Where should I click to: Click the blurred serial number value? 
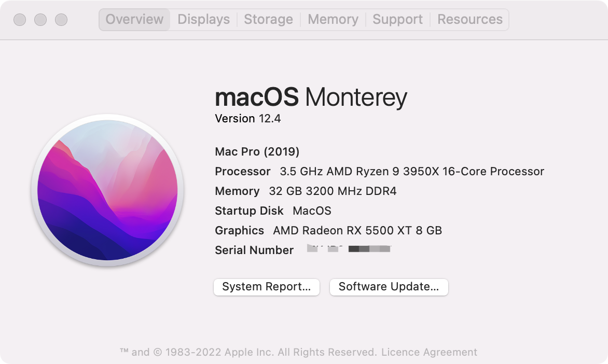tap(349, 249)
